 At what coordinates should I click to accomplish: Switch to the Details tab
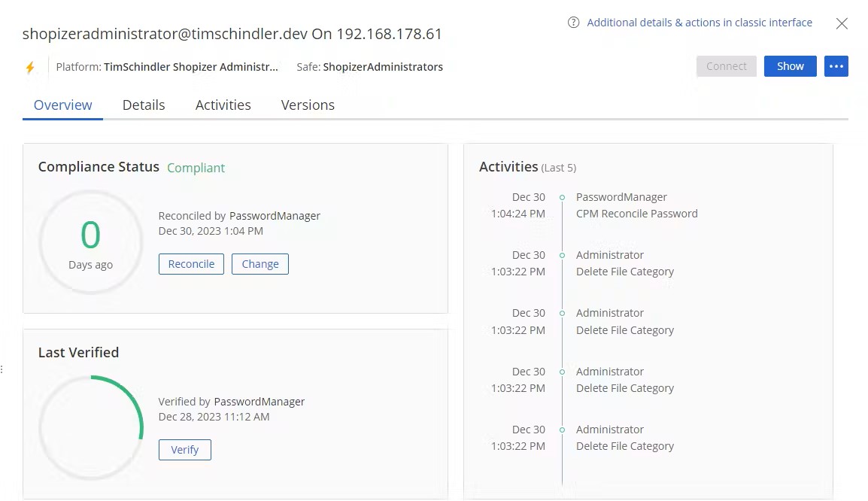tap(144, 105)
